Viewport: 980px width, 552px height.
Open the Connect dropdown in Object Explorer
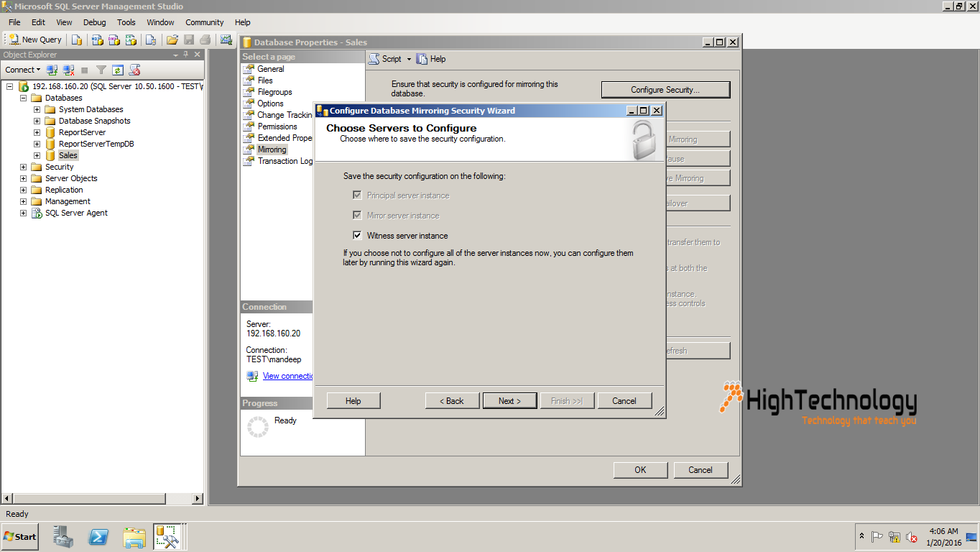pyautogui.click(x=22, y=70)
